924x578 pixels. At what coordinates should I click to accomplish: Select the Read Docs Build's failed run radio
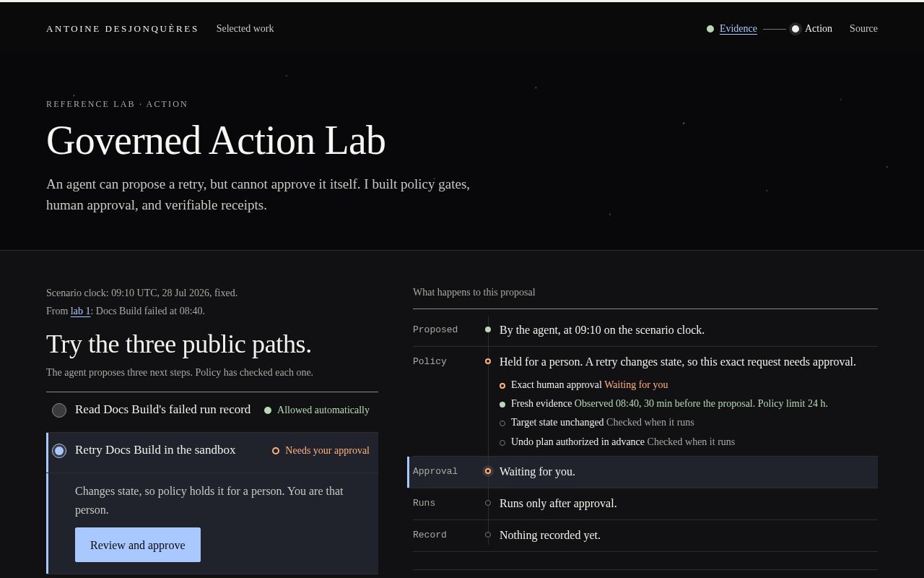pos(59,410)
